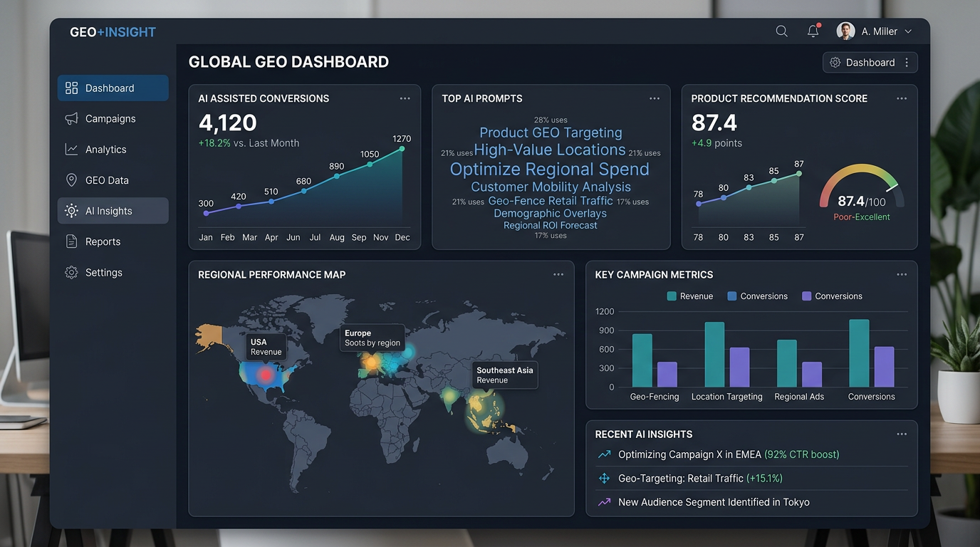Click the purple trend icon beside New Audience Segment
The width and height of the screenshot is (980, 547).
604,502
